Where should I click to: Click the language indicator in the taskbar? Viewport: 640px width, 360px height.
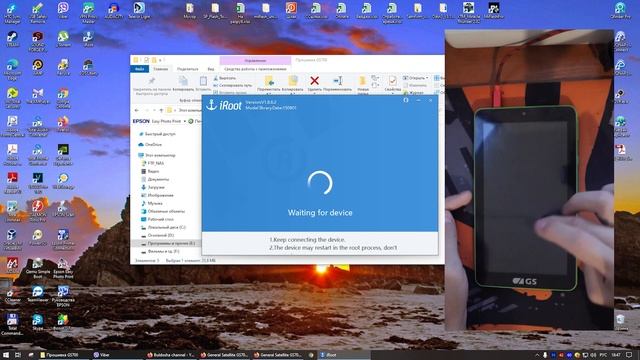603,355
